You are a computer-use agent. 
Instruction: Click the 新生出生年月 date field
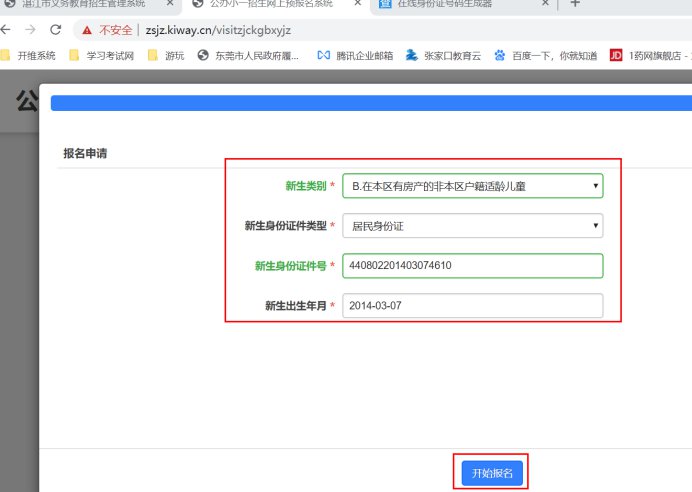click(472, 306)
